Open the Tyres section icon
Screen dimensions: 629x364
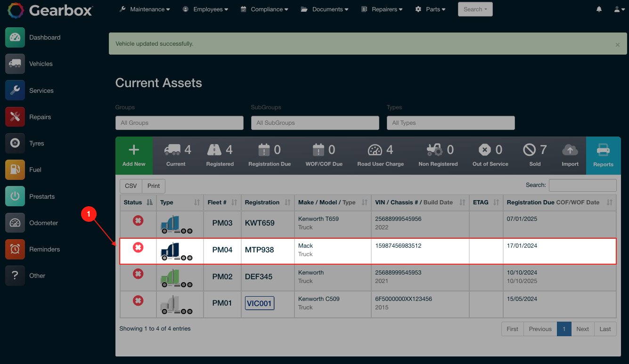pos(15,143)
